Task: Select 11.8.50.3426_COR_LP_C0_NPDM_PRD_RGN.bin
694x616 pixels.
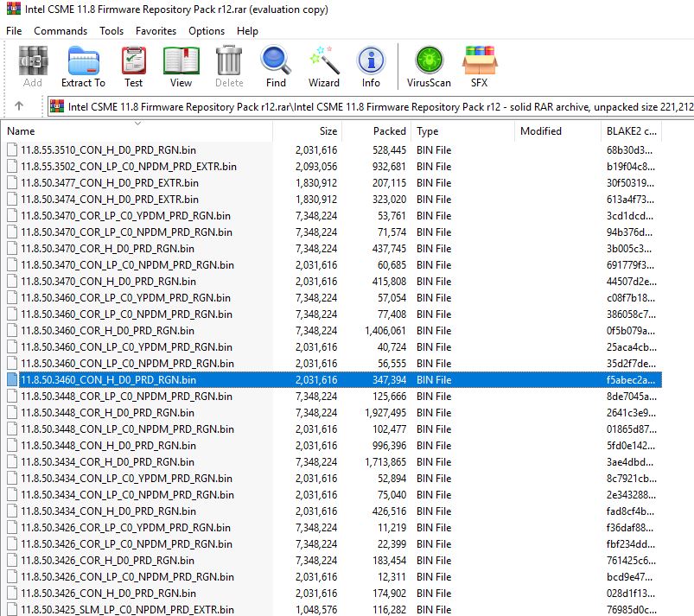Action: pos(126,544)
